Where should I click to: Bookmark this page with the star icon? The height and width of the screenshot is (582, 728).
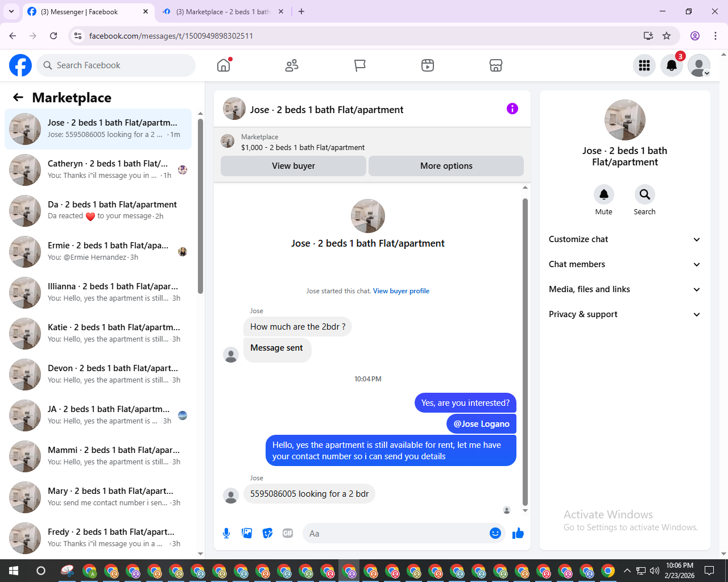pos(667,36)
